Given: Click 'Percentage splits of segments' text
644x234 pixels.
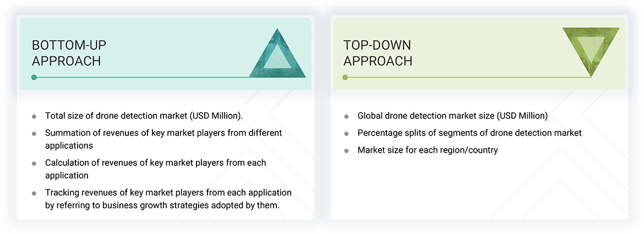Looking at the screenshot, I should click(x=469, y=133).
